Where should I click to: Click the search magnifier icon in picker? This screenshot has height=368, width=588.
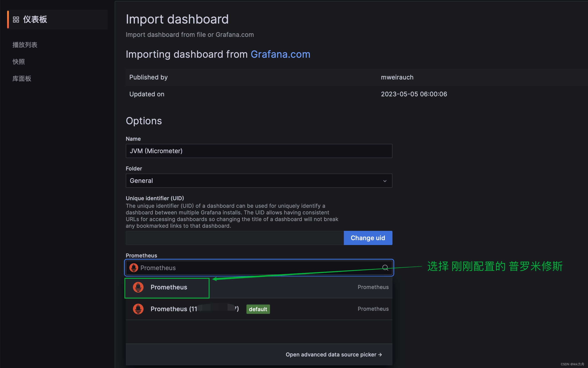[x=385, y=268]
